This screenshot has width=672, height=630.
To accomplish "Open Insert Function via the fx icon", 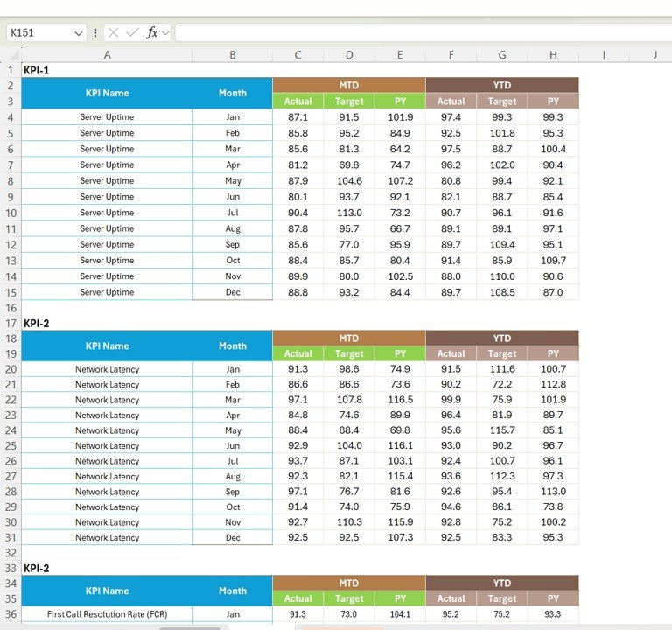I will click(151, 32).
